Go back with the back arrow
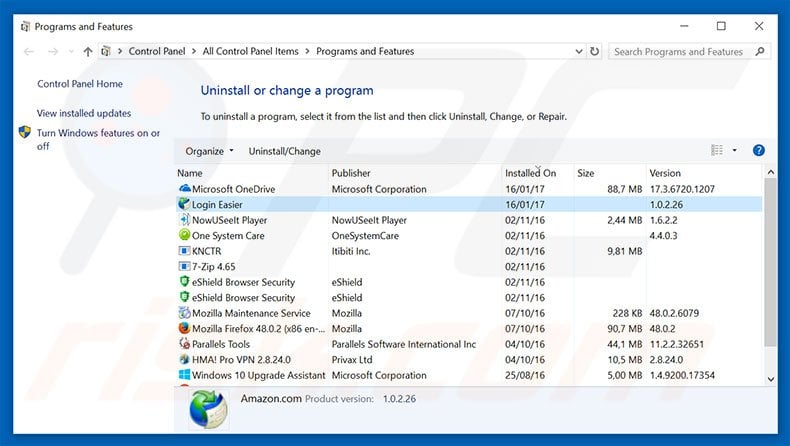Screen dimensions: 790x446 tap(29, 51)
